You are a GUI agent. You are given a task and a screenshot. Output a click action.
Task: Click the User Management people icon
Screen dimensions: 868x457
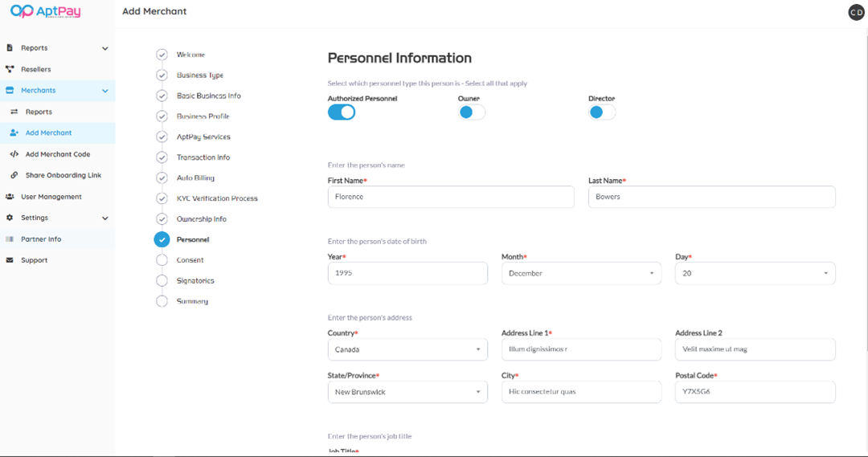[x=10, y=197]
